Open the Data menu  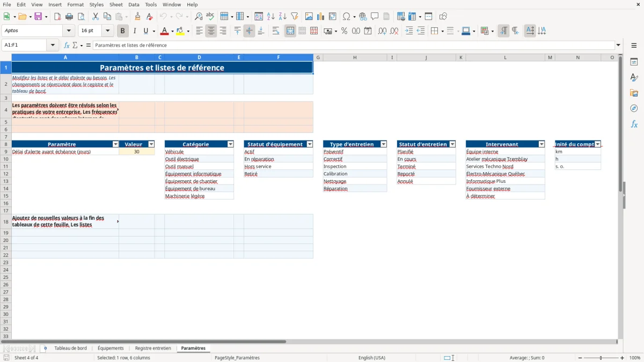(x=134, y=4)
